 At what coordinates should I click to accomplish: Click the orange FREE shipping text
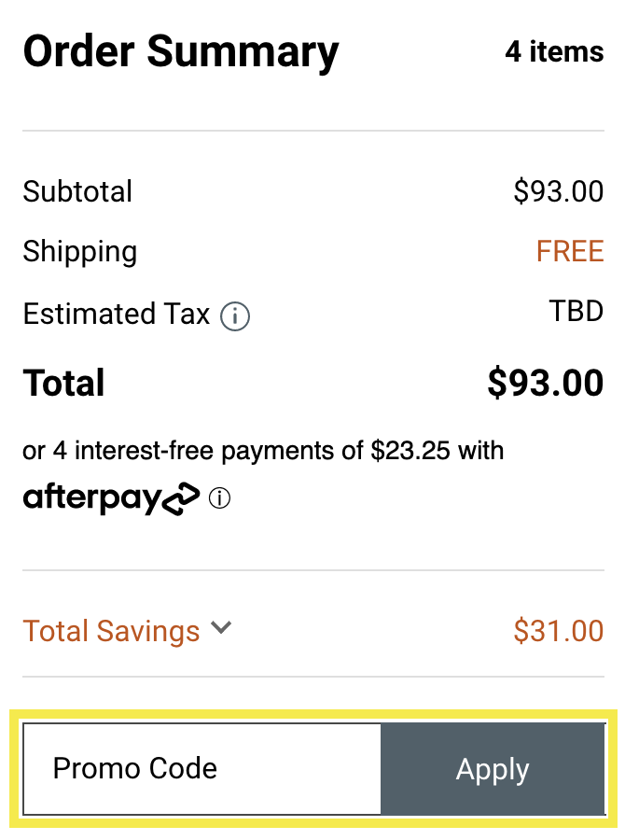(570, 251)
